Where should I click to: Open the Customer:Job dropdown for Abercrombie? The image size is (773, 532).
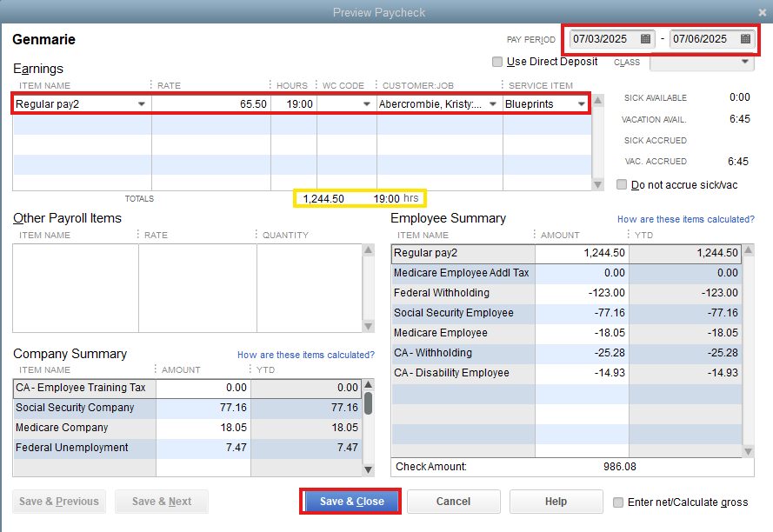coord(492,104)
